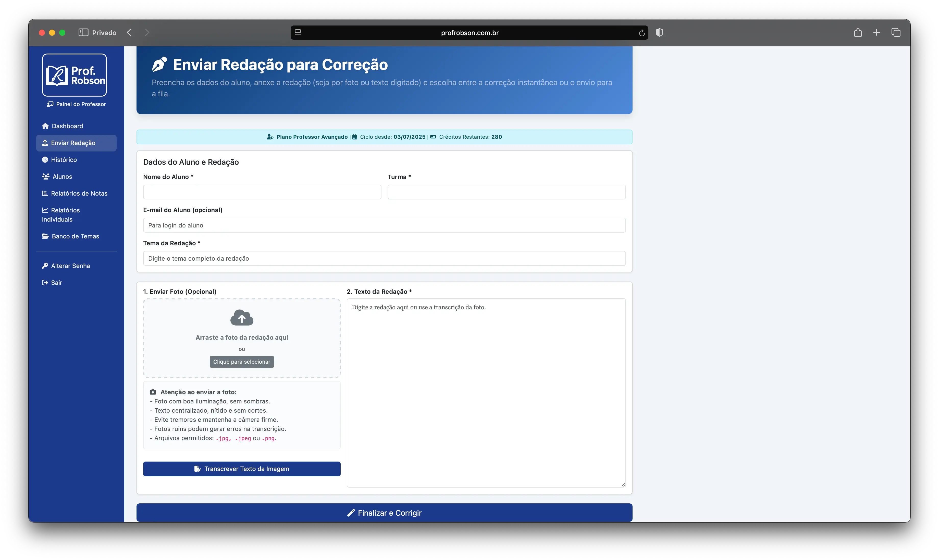The image size is (939, 560).
Task: Select the chart icon for Relatórios de Notas
Action: click(x=45, y=193)
